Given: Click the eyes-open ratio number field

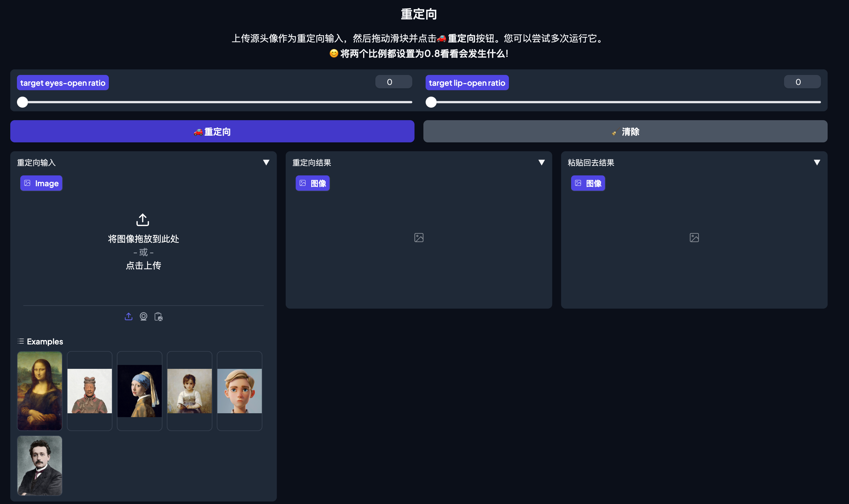Looking at the screenshot, I should point(393,82).
